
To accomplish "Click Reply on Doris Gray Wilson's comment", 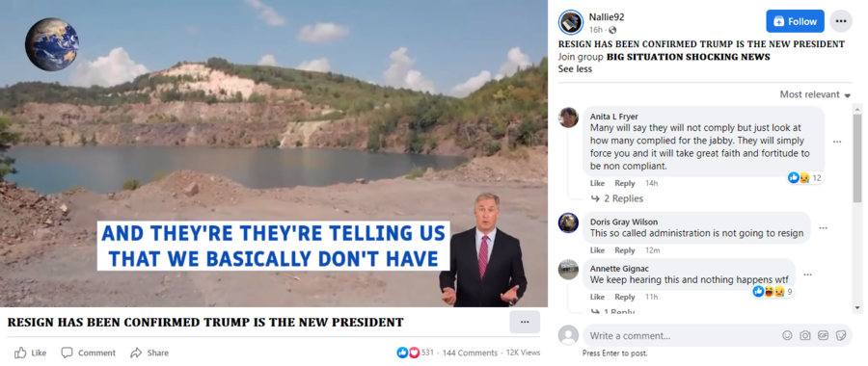I will [624, 250].
